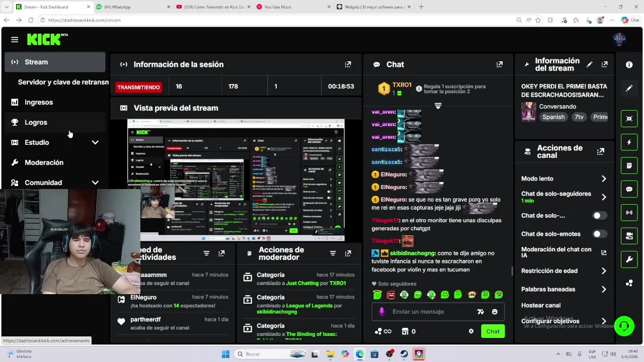Open the shop icon showing 0 below chat
Screen dimensions: 644x362
click(x=408, y=331)
